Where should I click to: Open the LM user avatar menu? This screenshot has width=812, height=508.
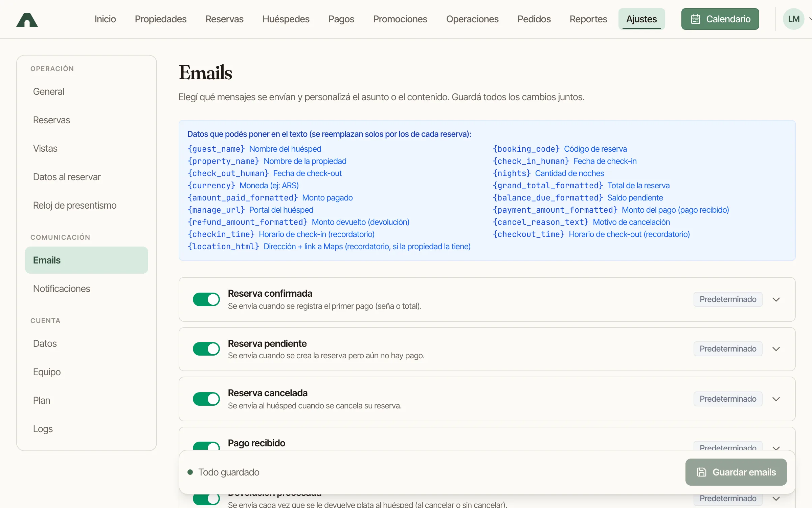793,19
